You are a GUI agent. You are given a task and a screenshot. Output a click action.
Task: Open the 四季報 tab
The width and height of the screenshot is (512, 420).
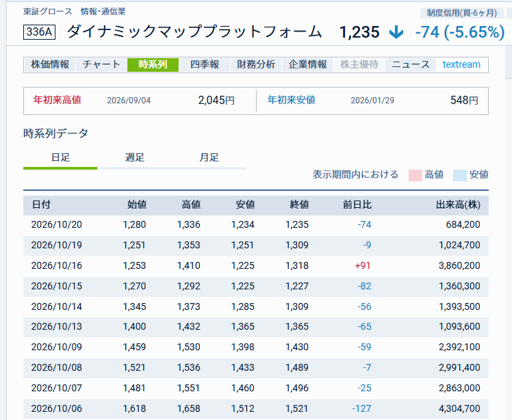coord(205,64)
